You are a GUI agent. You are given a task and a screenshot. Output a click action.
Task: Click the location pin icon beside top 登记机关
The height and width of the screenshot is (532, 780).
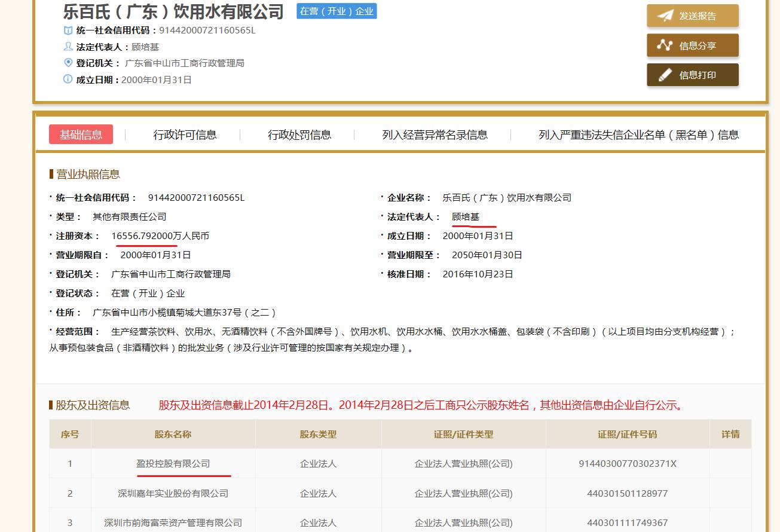[x=68, y=63]
